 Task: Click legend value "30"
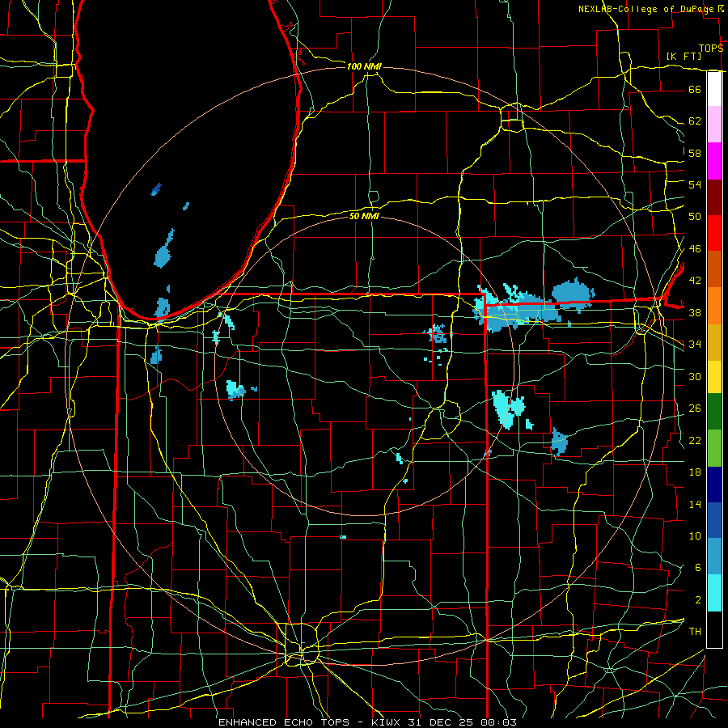695,376
